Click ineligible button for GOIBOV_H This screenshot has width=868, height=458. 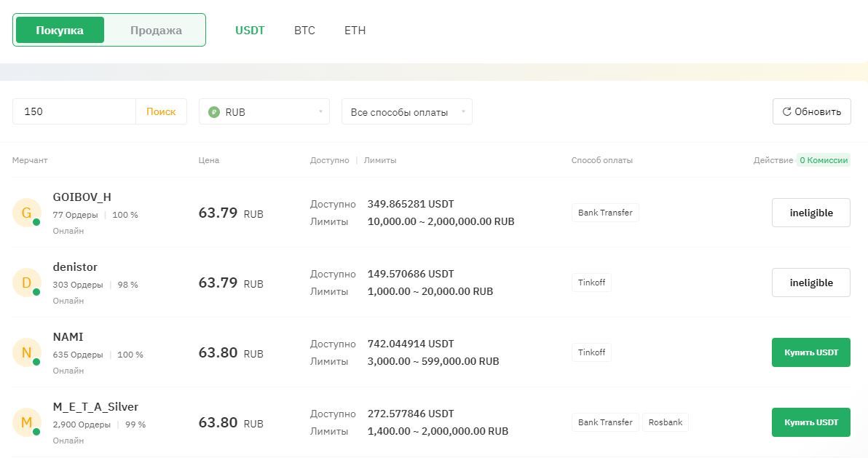point(811,213)
